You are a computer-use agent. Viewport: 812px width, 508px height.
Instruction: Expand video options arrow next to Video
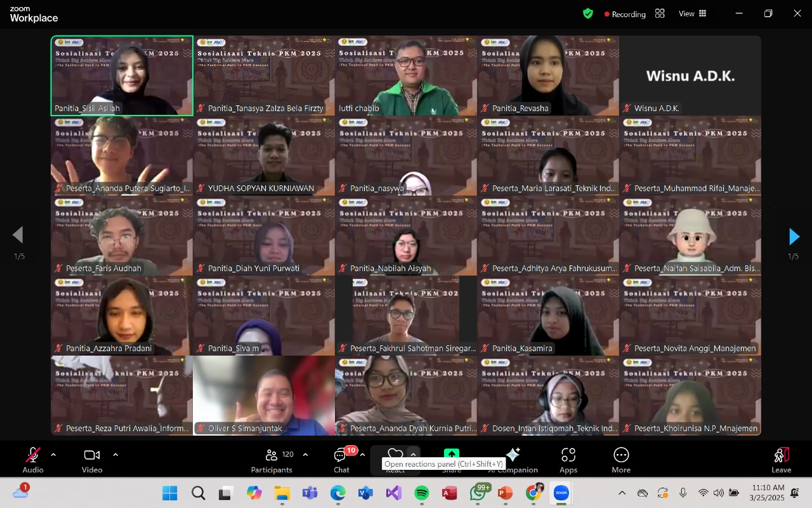tap(115, 455)
